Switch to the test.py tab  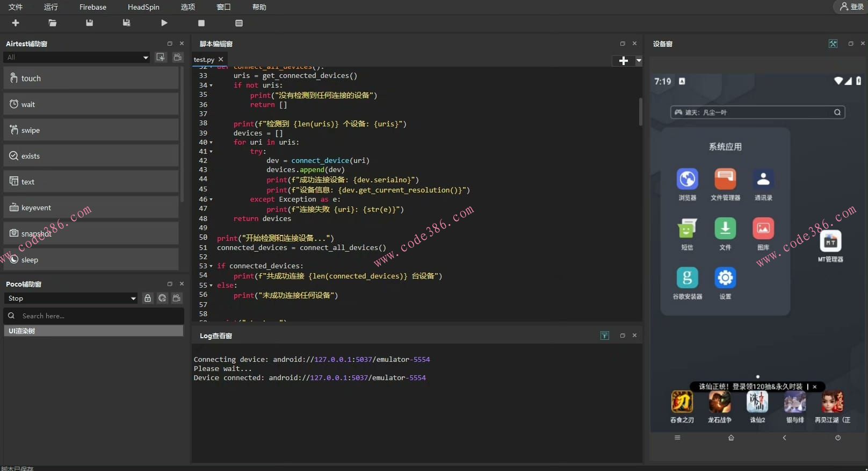coord(204,60)
